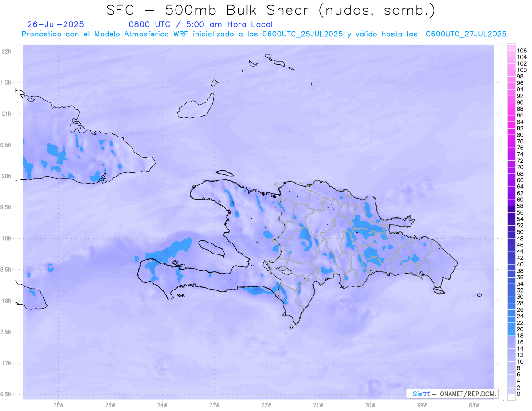
Task: Click the "71W" longitude label
Action: pos(318,405)
